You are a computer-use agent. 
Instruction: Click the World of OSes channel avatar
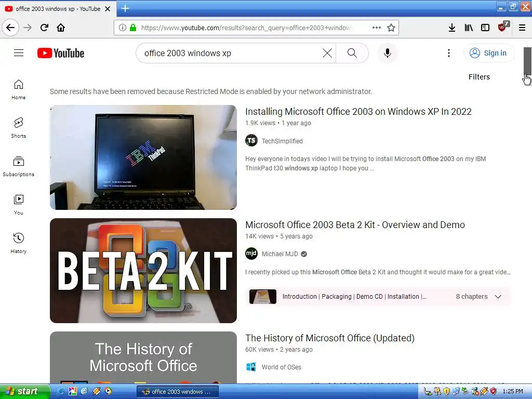click(x=251, y=367)
